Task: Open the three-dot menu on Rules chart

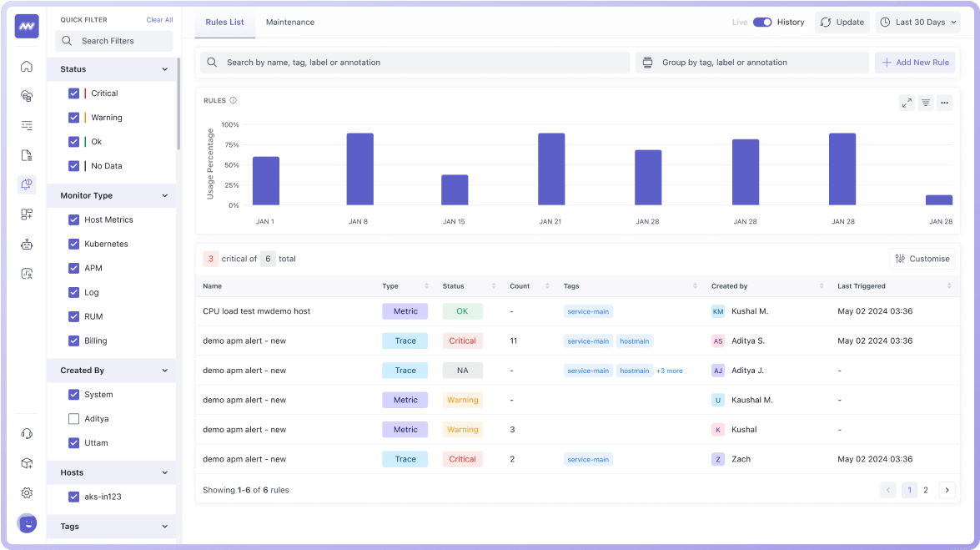Action: click(x=944, y=103)
